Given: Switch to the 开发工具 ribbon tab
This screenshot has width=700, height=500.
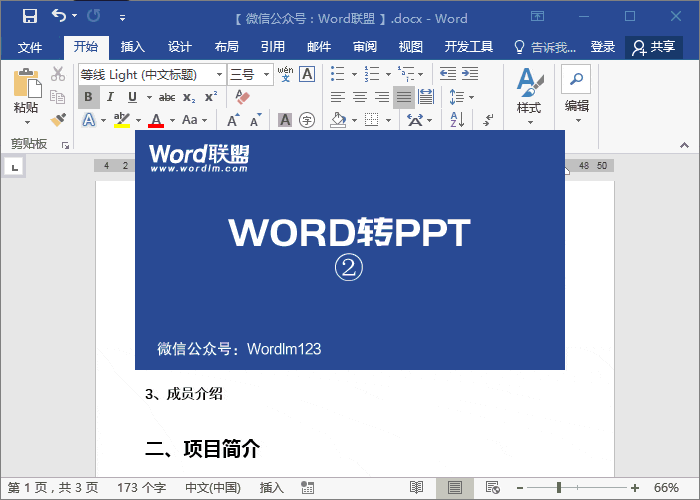Looking at the screenshot, I should click(469, 46).
